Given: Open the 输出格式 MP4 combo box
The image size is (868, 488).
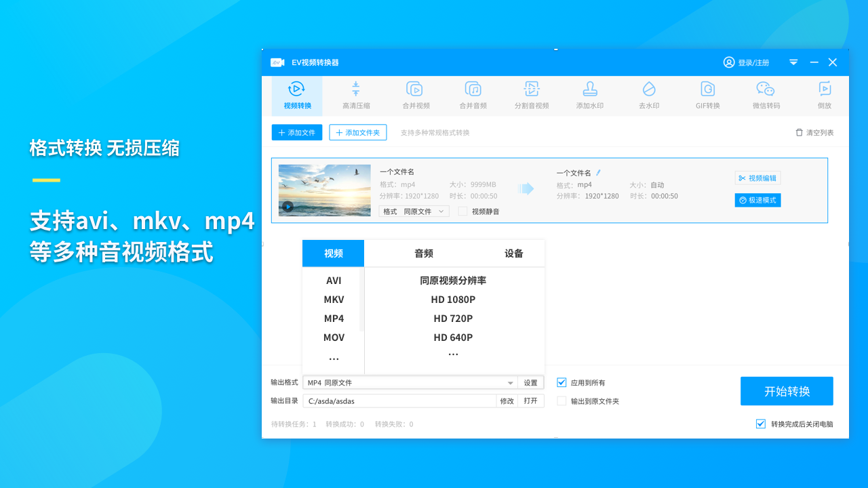Looking at the screenshot, I should pos(410,383).
